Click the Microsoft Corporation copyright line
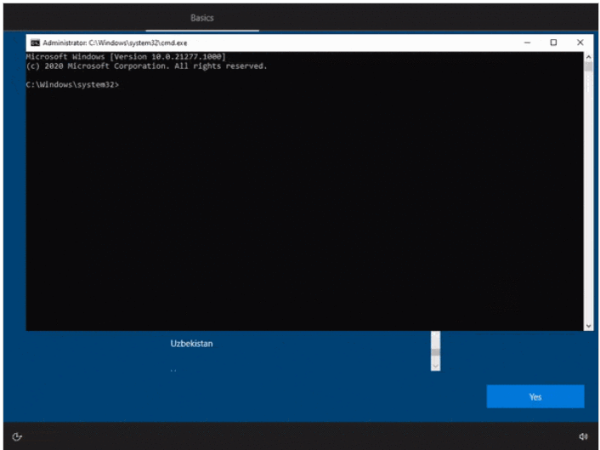The image size is (600, 450). pyautogui.click(x=146, y=67)
